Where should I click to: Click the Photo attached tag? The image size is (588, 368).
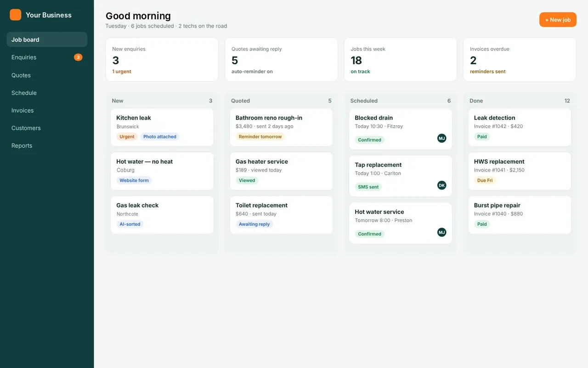(x=160, y=137)
